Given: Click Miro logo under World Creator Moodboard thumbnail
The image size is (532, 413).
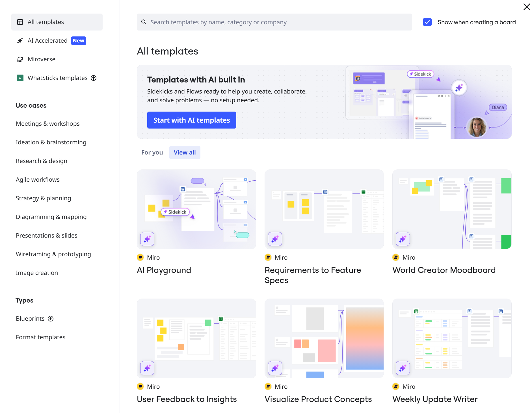Looking at the screenshot, I should [x=396, y=257].
